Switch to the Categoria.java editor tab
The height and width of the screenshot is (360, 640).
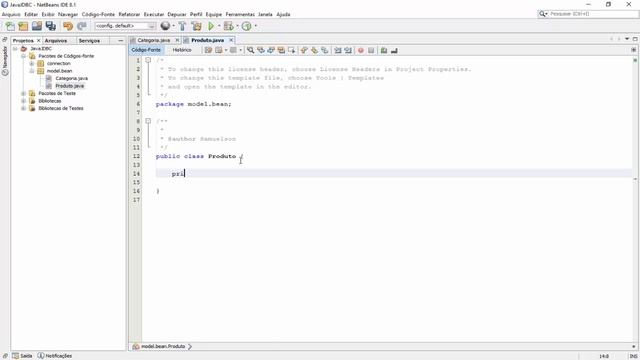[x=153, y=40]
